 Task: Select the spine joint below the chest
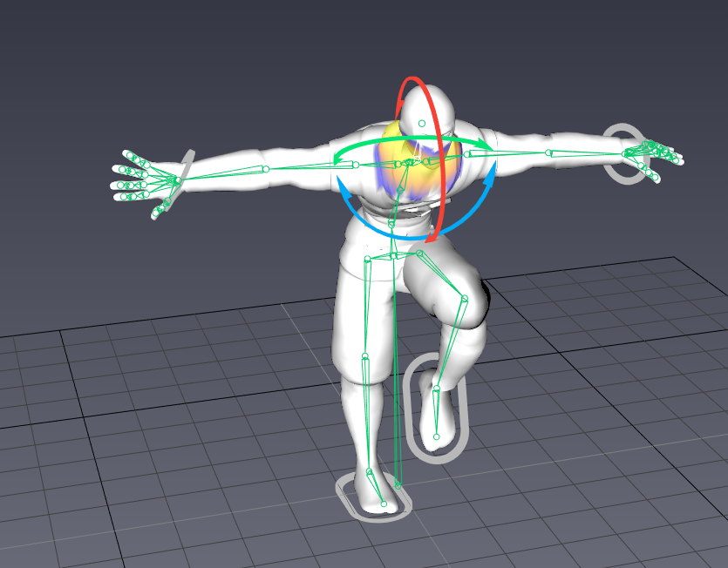[391, 225]
